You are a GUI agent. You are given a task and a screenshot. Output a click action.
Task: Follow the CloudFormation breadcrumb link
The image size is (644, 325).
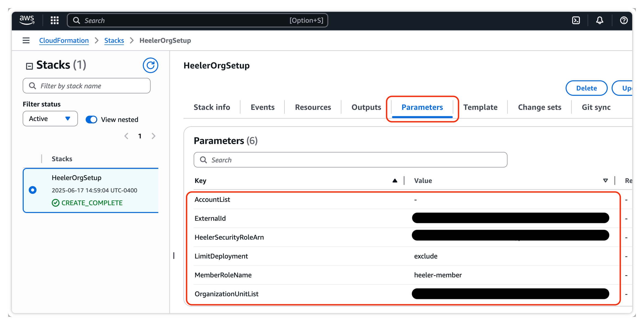pos(64,41)
